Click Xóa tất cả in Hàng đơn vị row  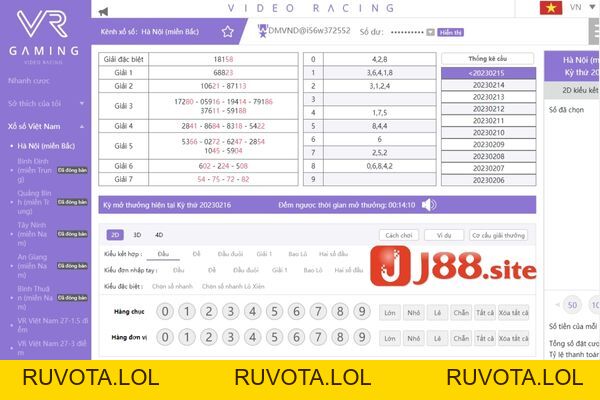(514, 338)
